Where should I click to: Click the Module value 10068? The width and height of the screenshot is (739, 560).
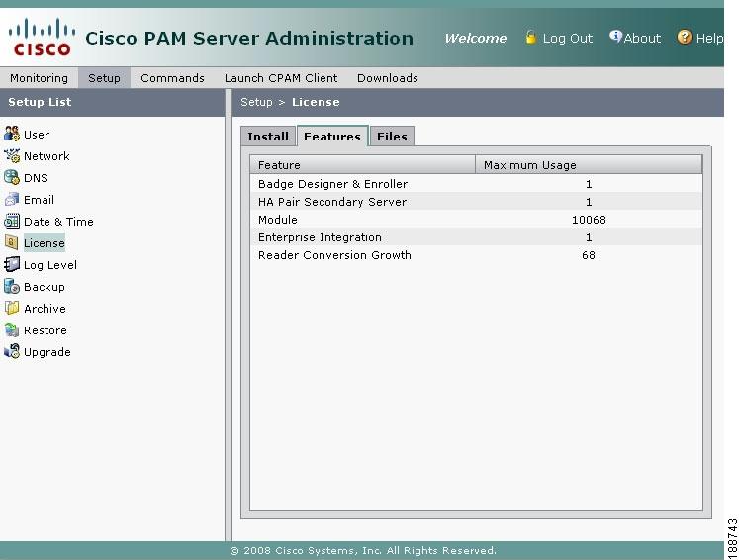click(x=589, y=220)
